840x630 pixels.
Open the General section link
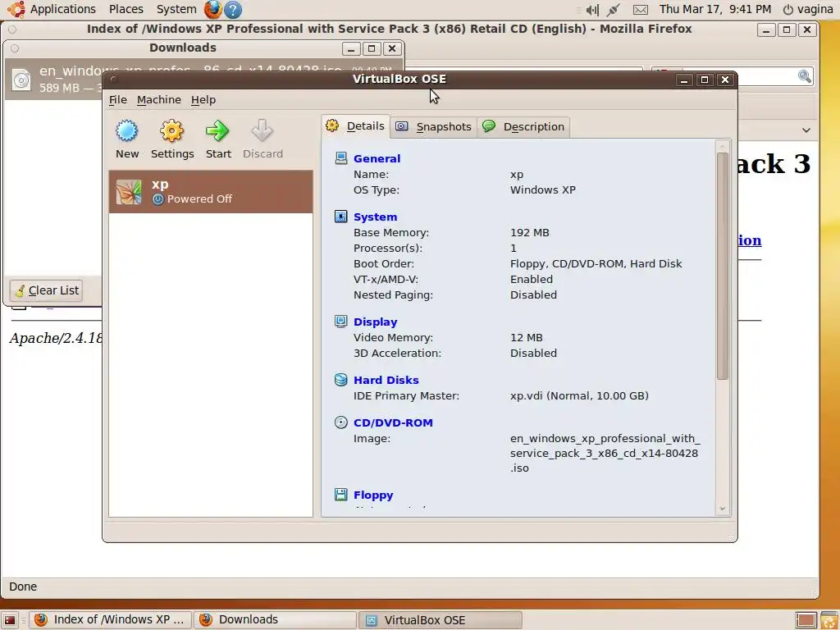click(x=377, y=158)
